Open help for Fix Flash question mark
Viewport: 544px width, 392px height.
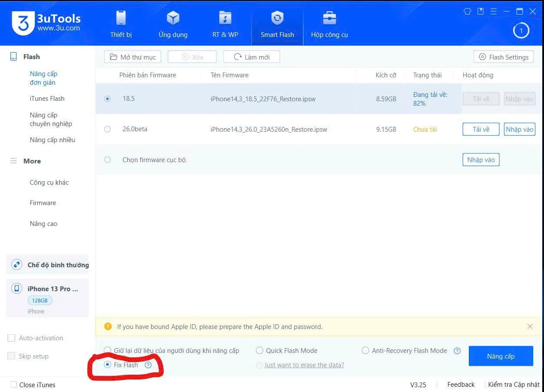148,365
